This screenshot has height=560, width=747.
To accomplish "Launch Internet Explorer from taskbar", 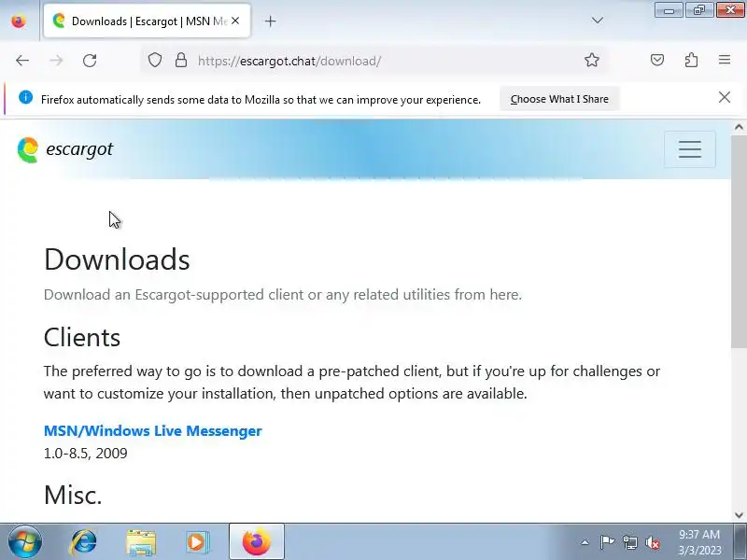I will (83, 542).
